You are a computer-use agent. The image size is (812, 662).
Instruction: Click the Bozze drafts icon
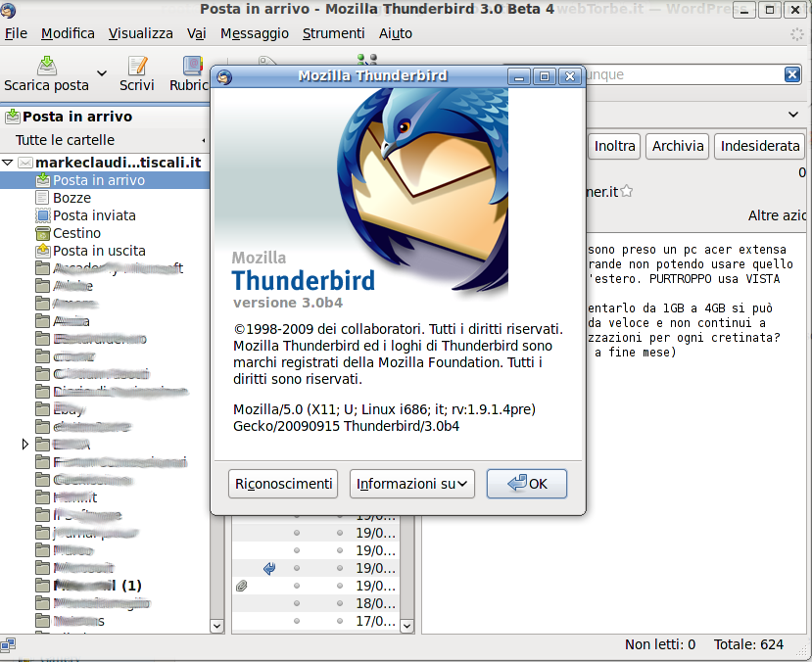(42, 198)
